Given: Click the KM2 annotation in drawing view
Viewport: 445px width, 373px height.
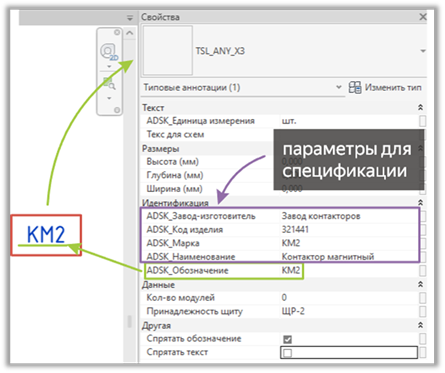Looking at the screenshot, I should tap(46, 235).
